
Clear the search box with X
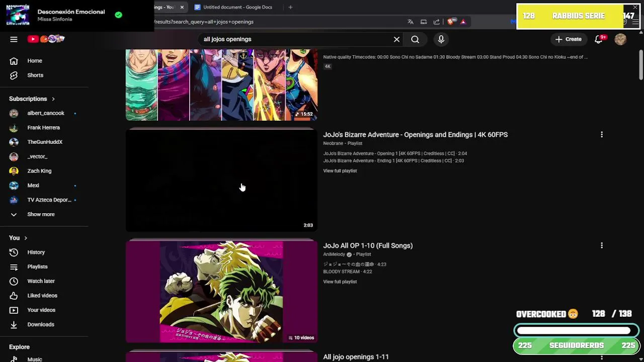click(x=396, y=39)
